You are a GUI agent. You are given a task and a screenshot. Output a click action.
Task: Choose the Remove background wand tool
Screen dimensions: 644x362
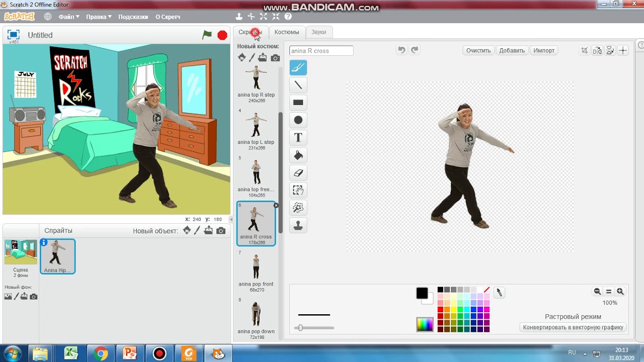coord(298,208)
